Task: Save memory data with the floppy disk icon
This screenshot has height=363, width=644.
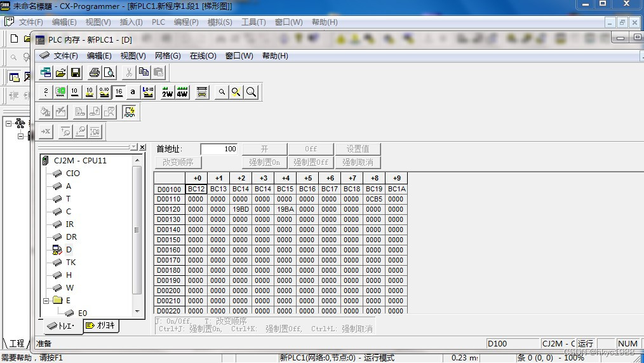Action: (x=76, y=72)
